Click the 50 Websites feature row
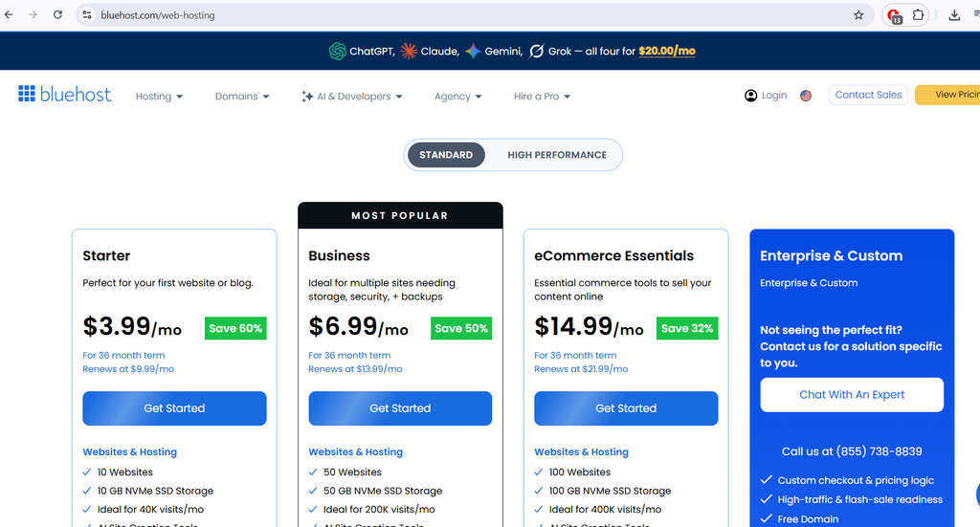This screenshot has height=527, width=980. click(345, 472)
